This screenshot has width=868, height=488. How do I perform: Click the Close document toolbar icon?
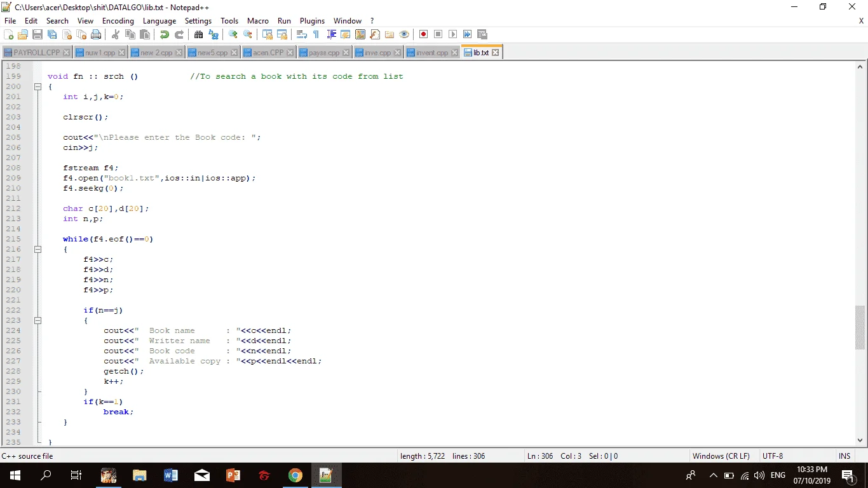tap(67, 34)
